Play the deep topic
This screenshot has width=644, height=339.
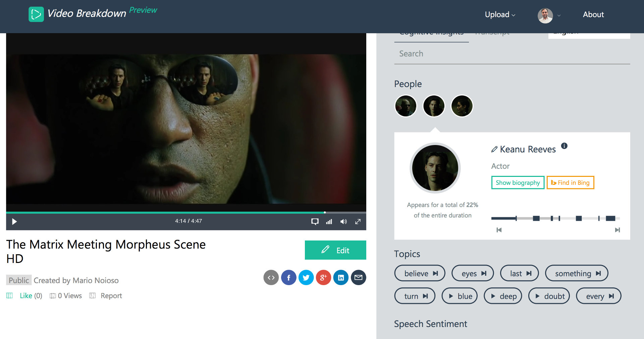[503, 296]
